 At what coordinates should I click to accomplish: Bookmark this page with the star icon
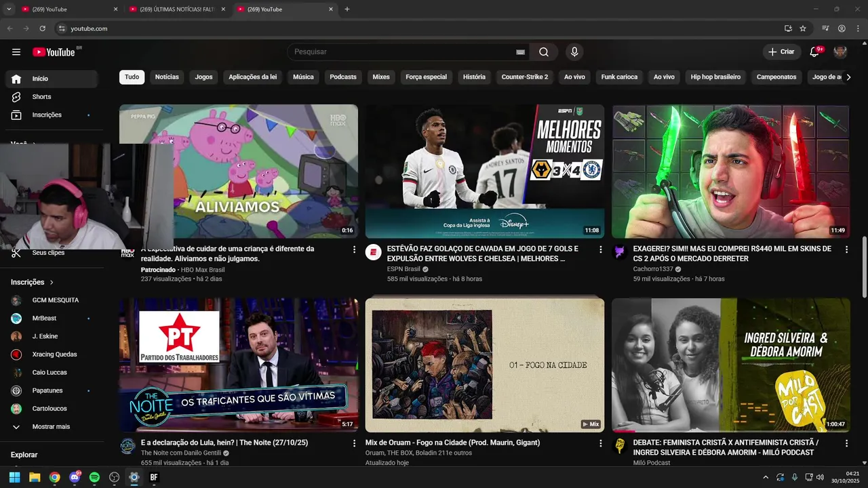[x=803, y=28]
